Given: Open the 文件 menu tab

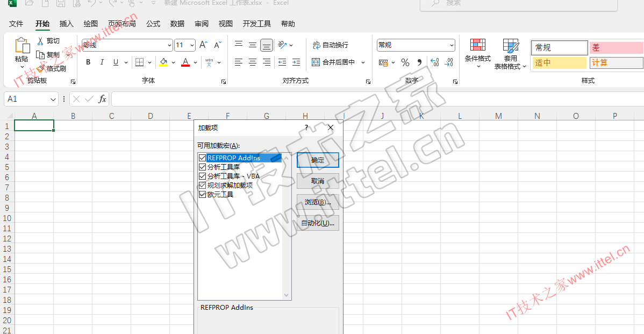Looking at the screenshot, I should 16,24.
